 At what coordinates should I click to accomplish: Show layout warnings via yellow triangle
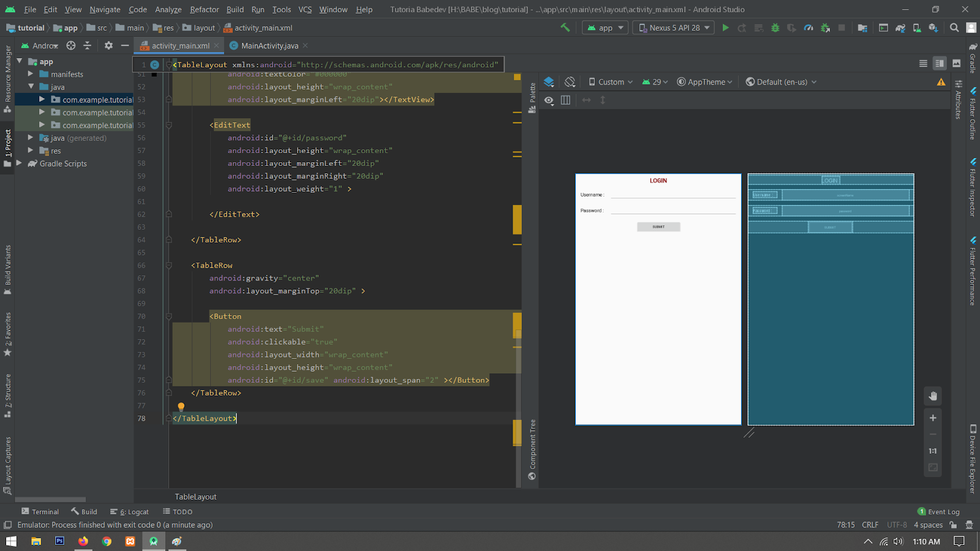click(941, 82)
